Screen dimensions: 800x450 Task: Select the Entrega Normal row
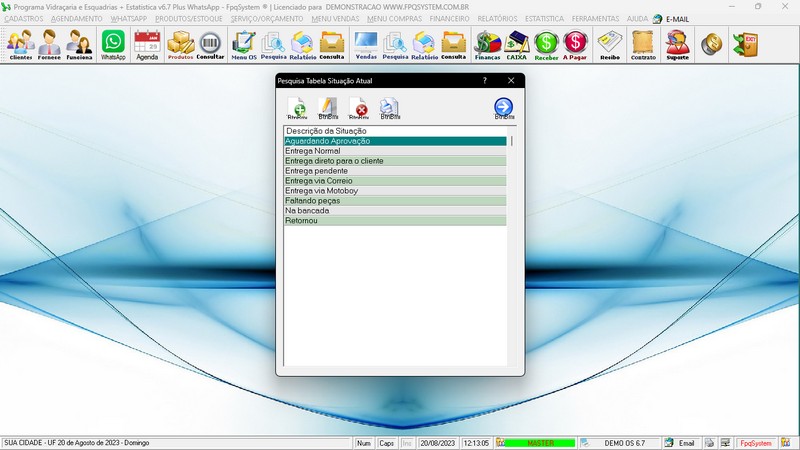(x=395, y=151)
